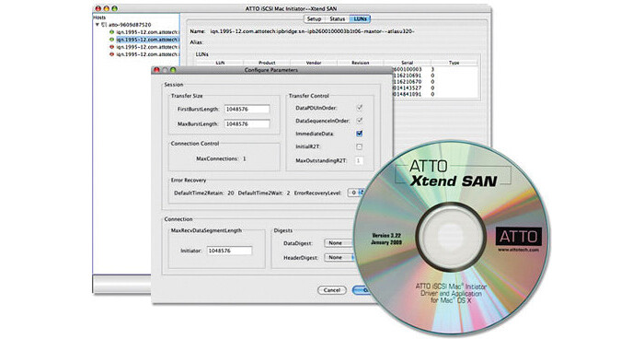644x339 pixels.
Task: Click the green status icon of the highlighted iqn target
Action: click(x=111, y=40)
